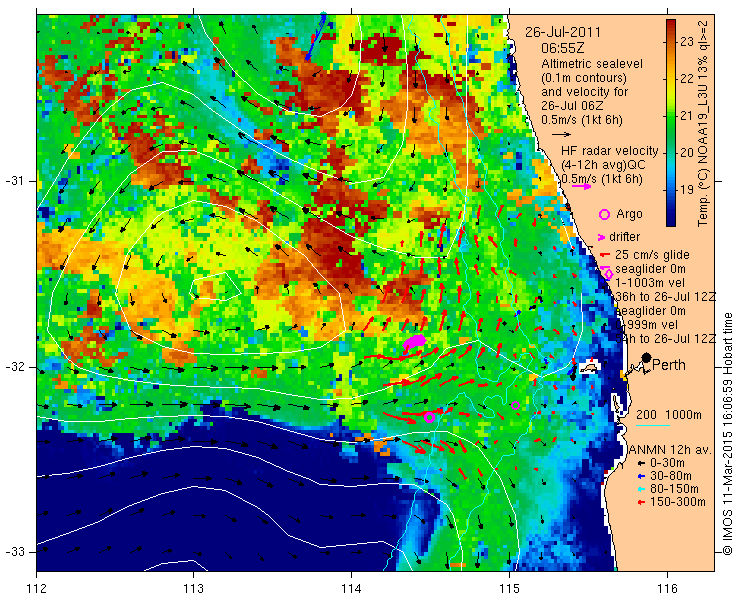The image size is (740, 600).
Task: Click the dark blue bottom of colorbar
Action: click(671, 220)
